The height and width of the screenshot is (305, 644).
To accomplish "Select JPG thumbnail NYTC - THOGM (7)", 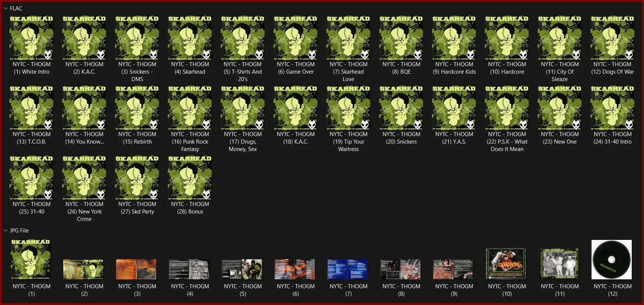I will pos(347,269).
